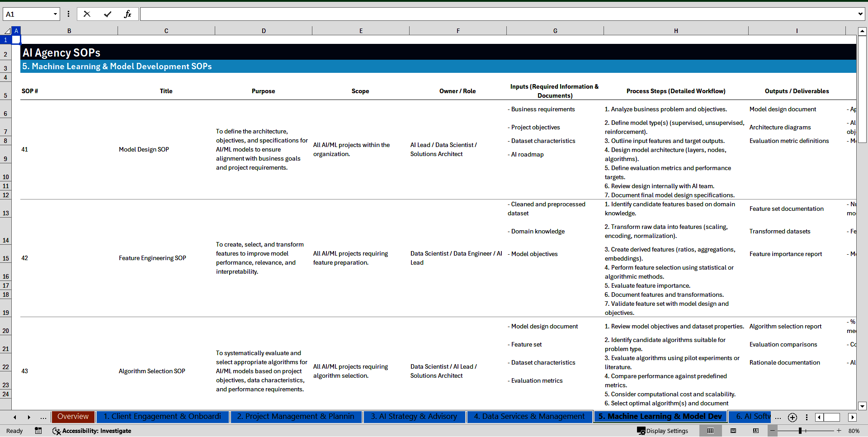The height and width of the screenshot is (437, 868).
Task: Click Accessibility: Investigate in the status bar
Action: coord(96,431)
